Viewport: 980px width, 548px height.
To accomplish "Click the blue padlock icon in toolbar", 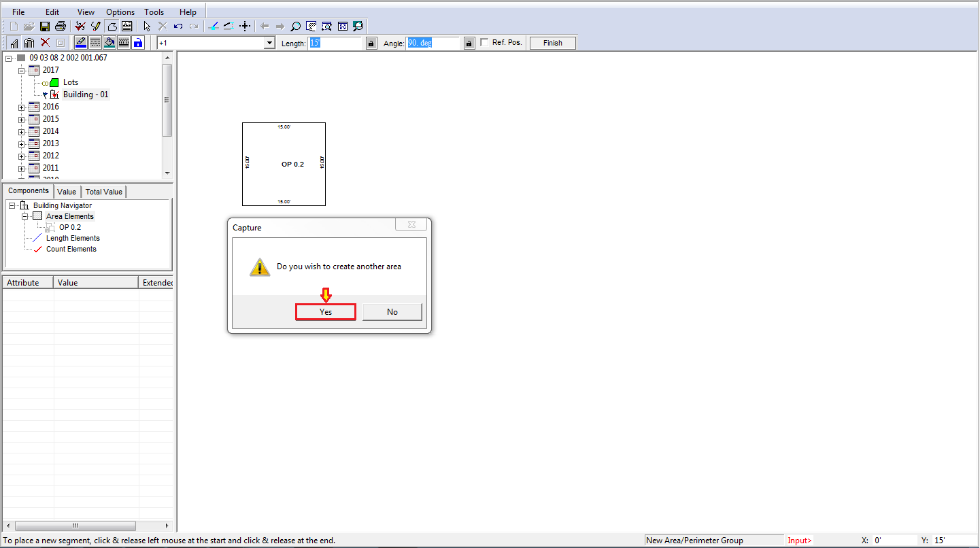I will coord(138,43).
